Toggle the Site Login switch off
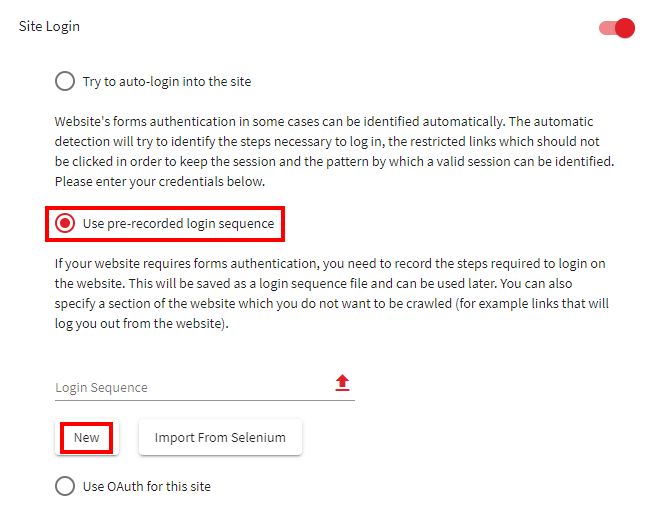The width and height of the screenshot is (670, 517). coord(617,28)
